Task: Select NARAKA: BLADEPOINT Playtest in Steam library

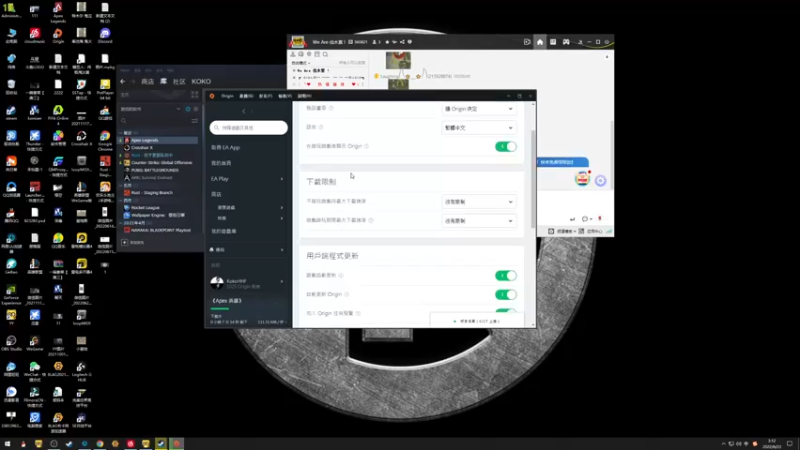Action: pyautogui.click(x=157, y=230)
